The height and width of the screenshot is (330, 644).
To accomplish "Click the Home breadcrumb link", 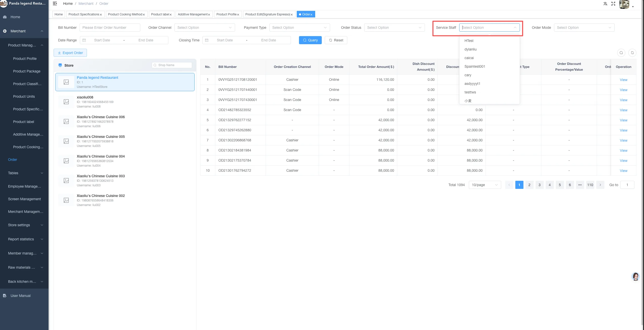I will coord(68,4).
